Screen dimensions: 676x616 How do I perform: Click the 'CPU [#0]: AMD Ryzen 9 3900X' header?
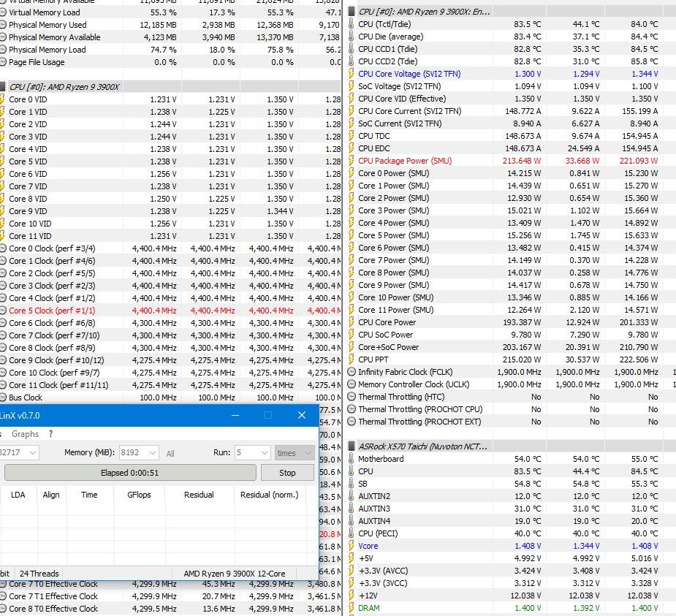tap(64, 87)
